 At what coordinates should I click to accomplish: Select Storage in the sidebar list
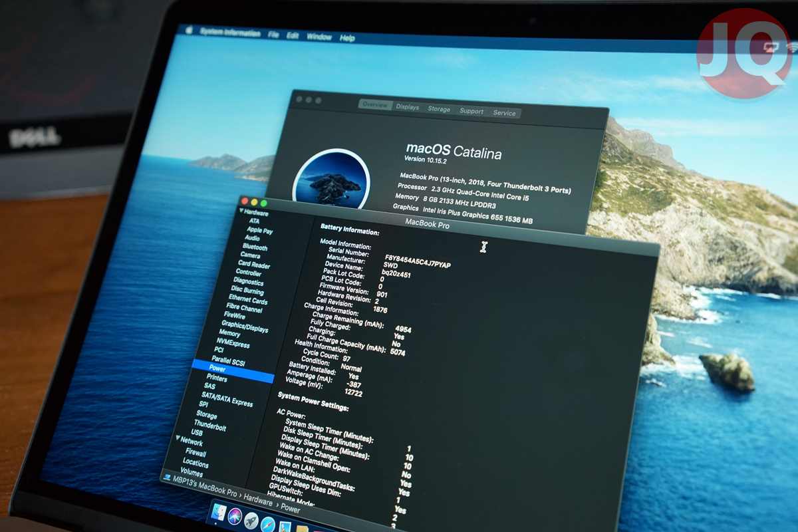click(206, 415)
